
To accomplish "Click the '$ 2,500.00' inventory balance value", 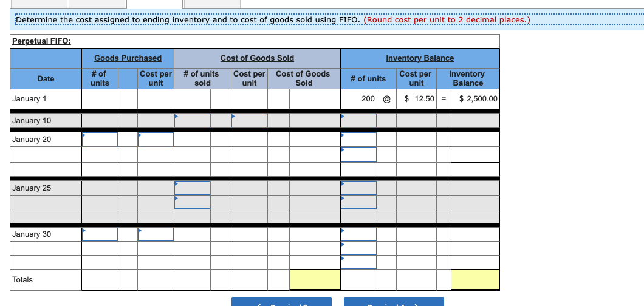I will [478, 99].
